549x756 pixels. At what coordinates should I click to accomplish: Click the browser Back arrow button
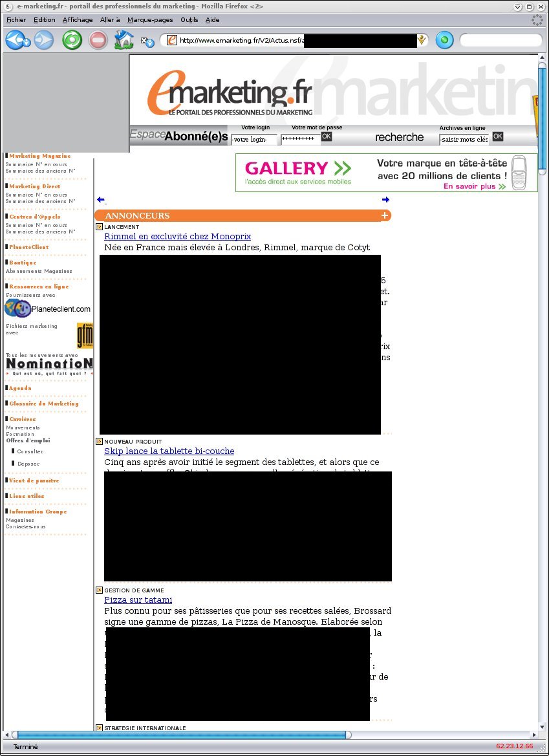click(x=14, y=40)
